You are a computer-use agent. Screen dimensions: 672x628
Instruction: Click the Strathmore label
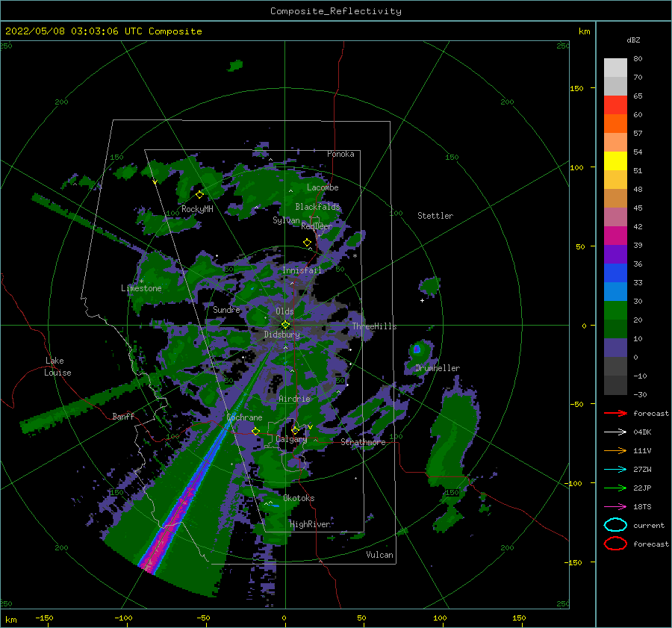click(x=363, y=442)
